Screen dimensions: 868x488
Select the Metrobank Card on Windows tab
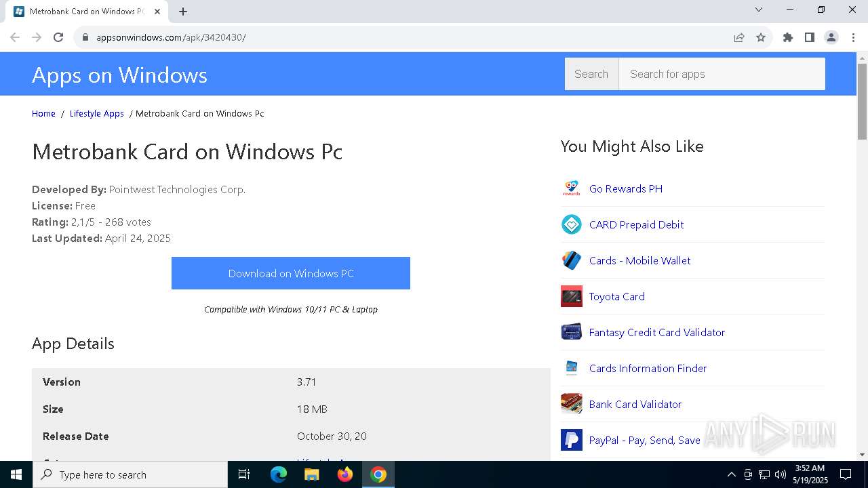(87, 12)
